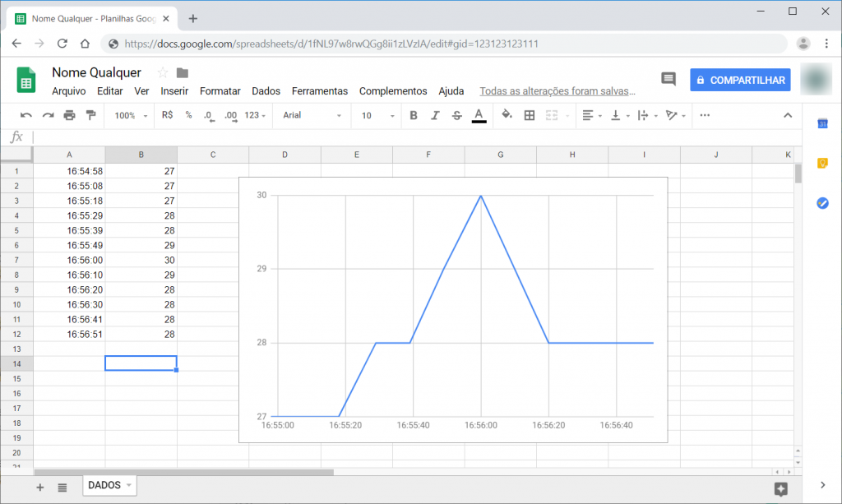The height and width of the screenshot is (504, 842).
Task: Click 'Todas as alterações foram salvas' link
Action: point(557,91)
